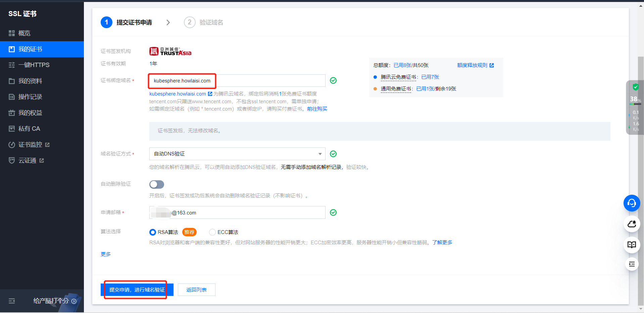Open the 域名验证方式 dropdown

[x=237, y=154]
